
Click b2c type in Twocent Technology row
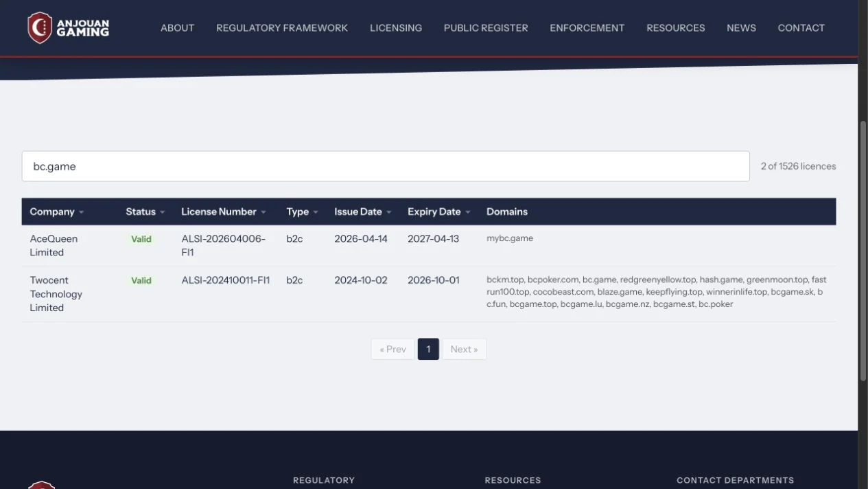click(x=294, y=280)
